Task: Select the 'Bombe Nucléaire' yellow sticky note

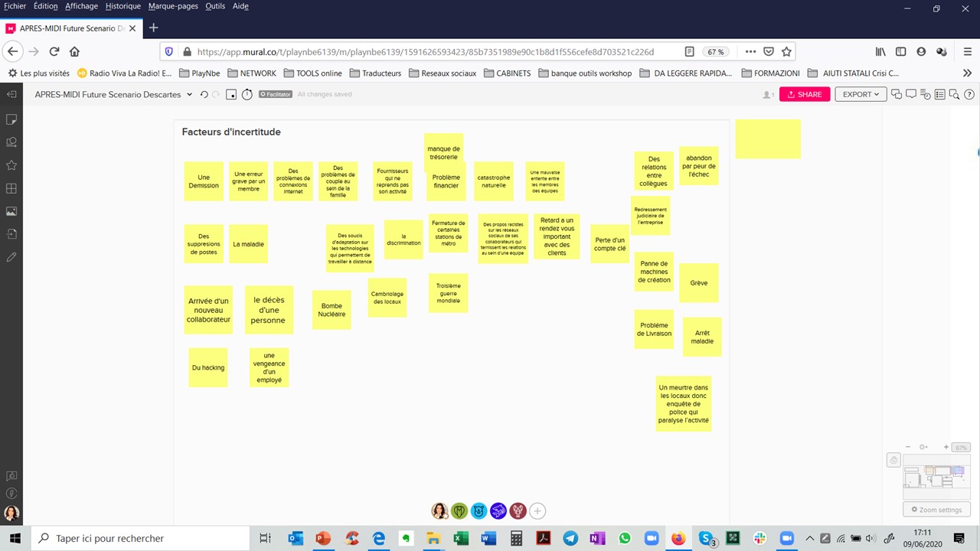Action: 332,310
